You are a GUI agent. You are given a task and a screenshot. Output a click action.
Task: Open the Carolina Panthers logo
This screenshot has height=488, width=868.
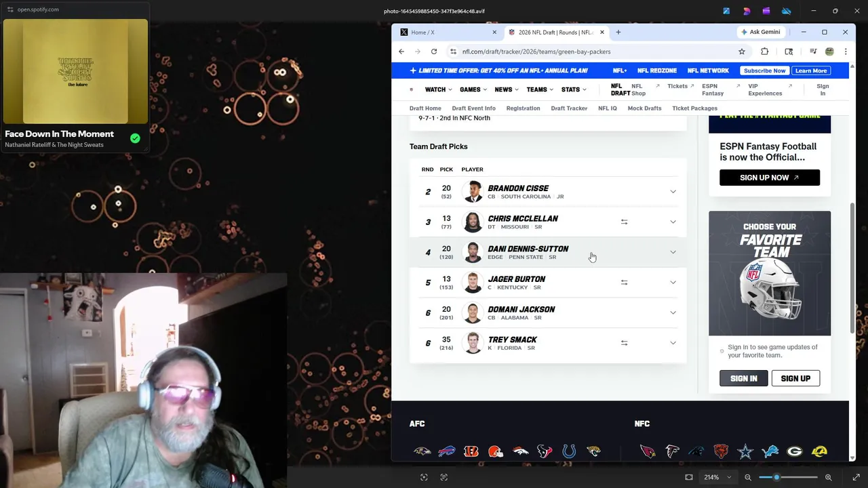(x=696, y=451)
